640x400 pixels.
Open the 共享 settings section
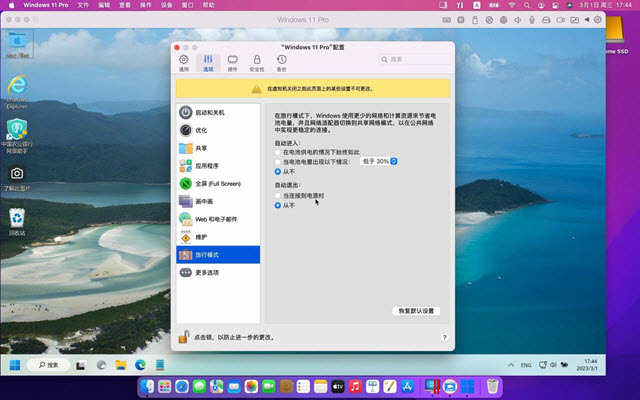coord(218,148)
